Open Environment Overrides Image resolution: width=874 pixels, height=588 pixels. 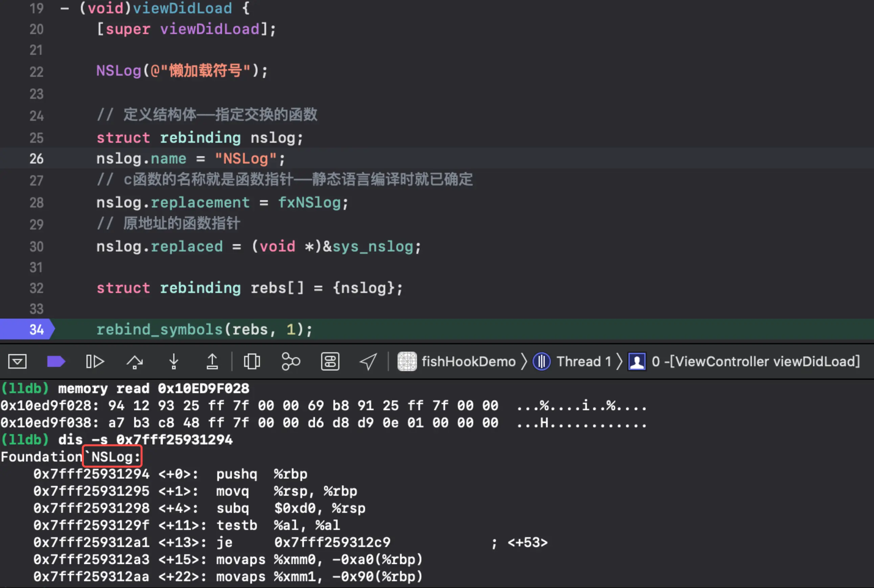330,362
